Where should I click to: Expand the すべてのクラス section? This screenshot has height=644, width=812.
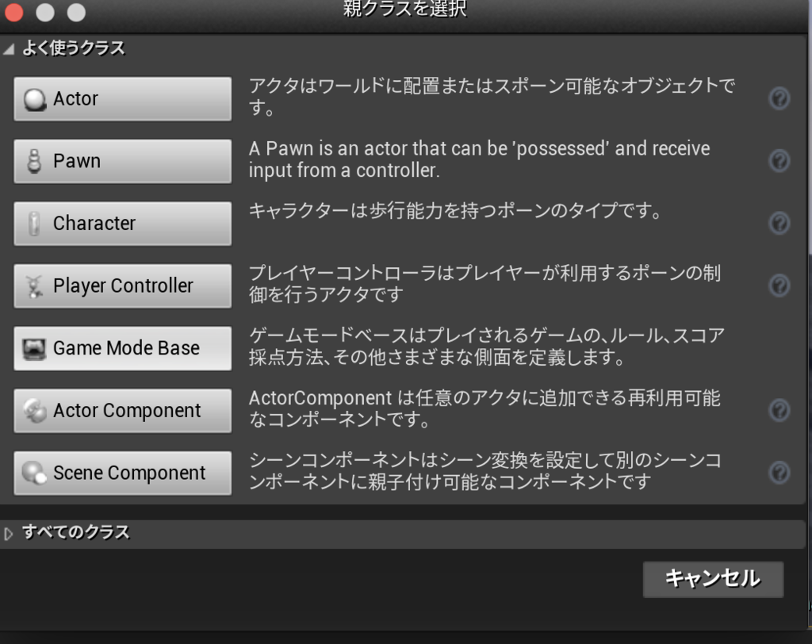pyautogui.click(x=8, y=534)
